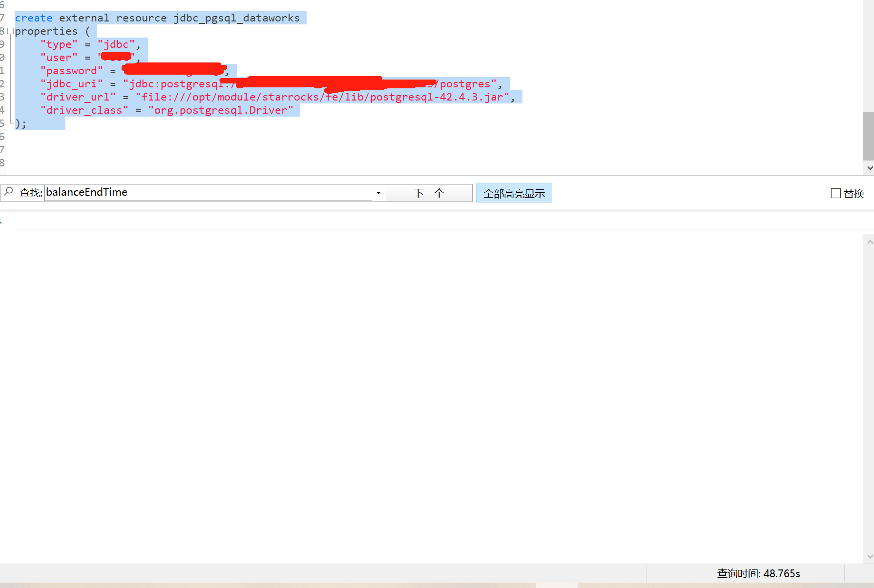Click the postgresql-42.4.3.jar driver path
The width and height of the screenshot is (874, 588).
[436, 97]
